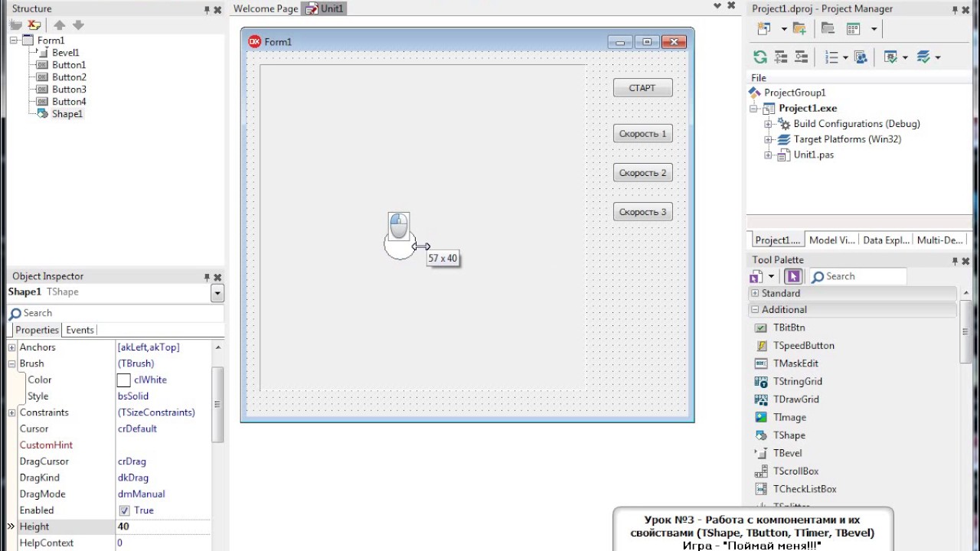
Task: Collapse the Project1.exe node
Action: point(754,109)
